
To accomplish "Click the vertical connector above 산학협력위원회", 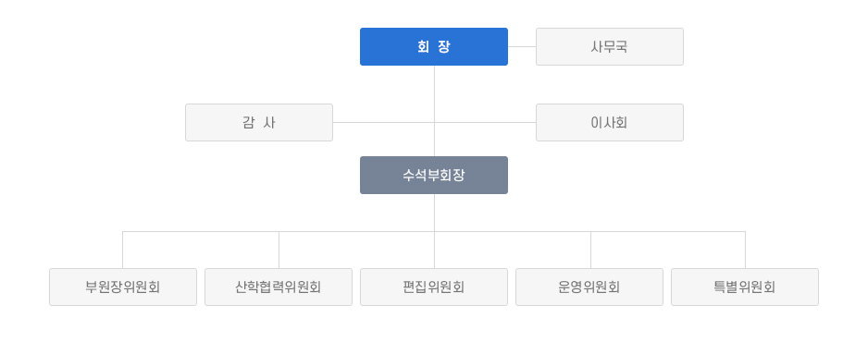I will (x=279, y=250).
